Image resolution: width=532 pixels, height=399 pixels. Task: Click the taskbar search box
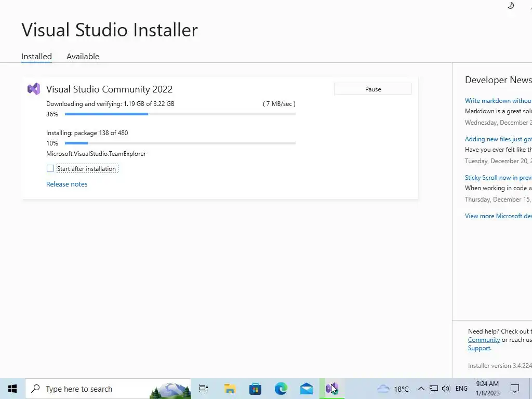pos(108,389)
